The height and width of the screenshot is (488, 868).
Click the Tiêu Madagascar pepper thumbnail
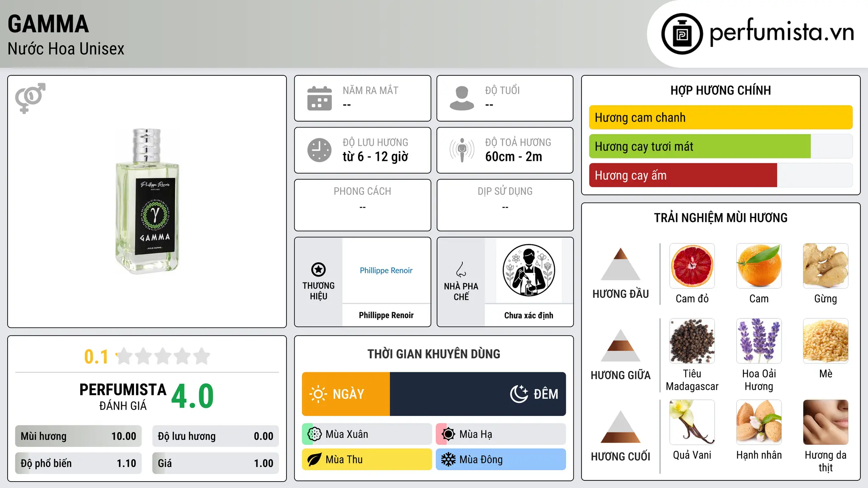coord(692,341)
